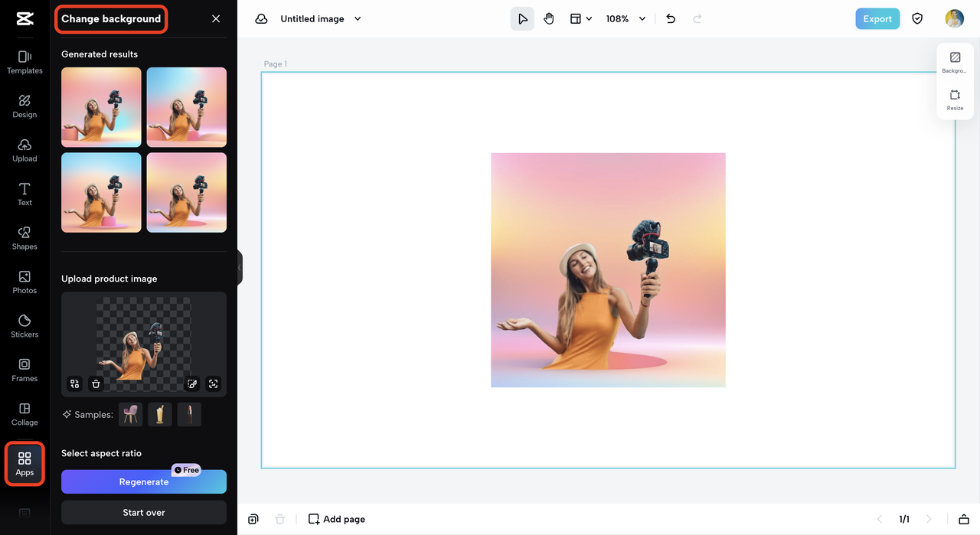Select the top-left generated result thumbnail

point(101,107)
